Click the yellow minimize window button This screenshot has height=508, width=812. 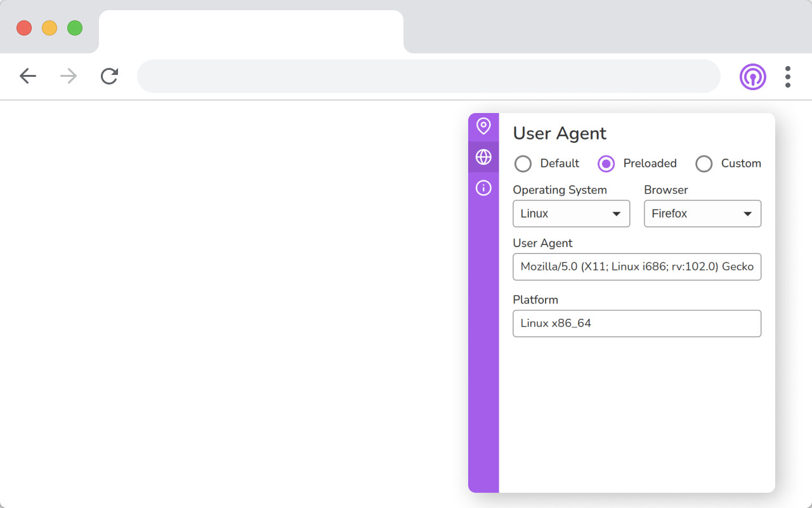(49, 28)
